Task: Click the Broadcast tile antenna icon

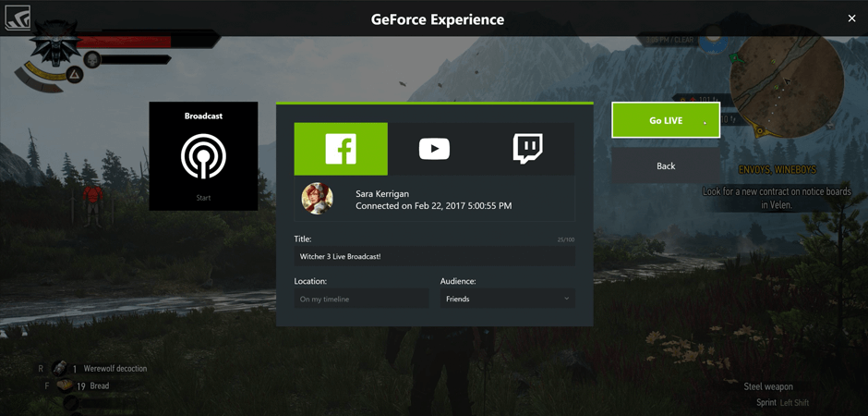Action: [203, 155]
